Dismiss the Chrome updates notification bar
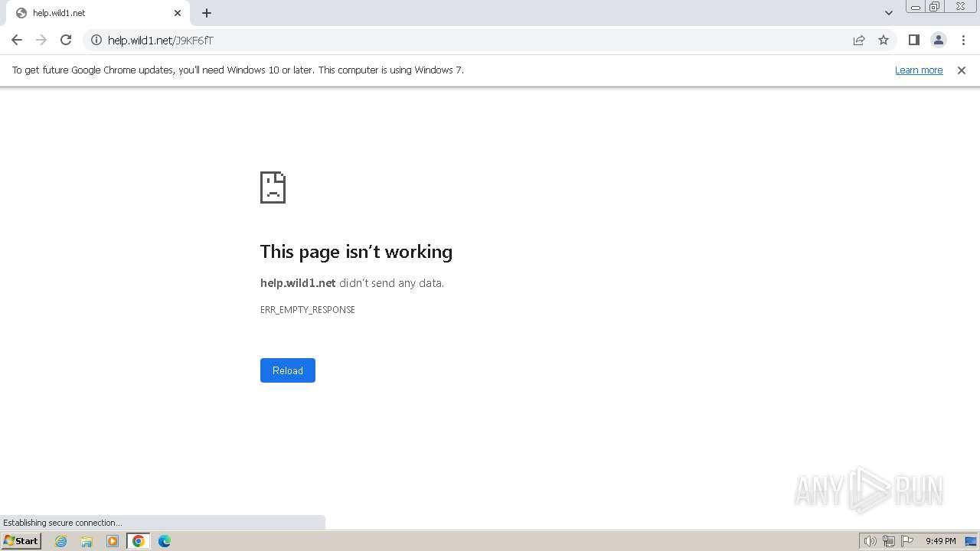 [962, 70]
